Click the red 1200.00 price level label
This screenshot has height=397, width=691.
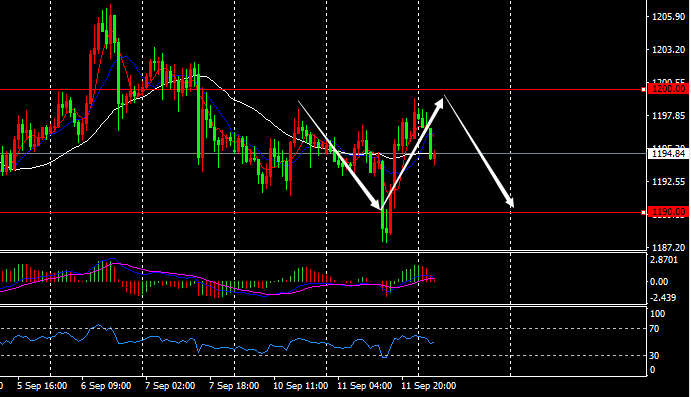click(669, 89)
